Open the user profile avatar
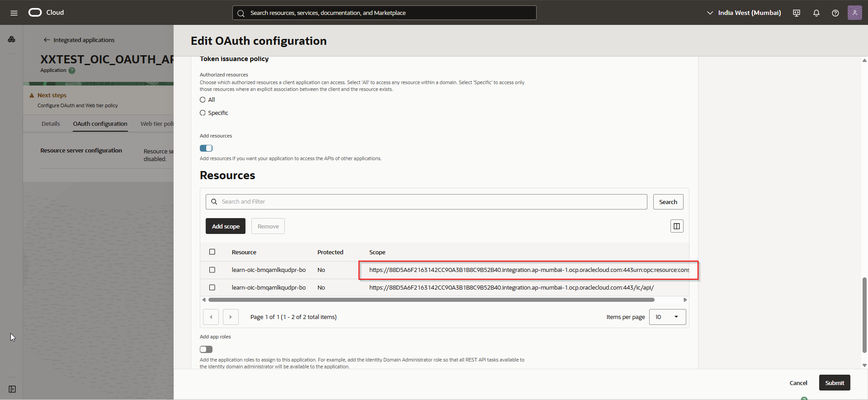The height and width of the screenshot is (400, 868). [855, 13]
